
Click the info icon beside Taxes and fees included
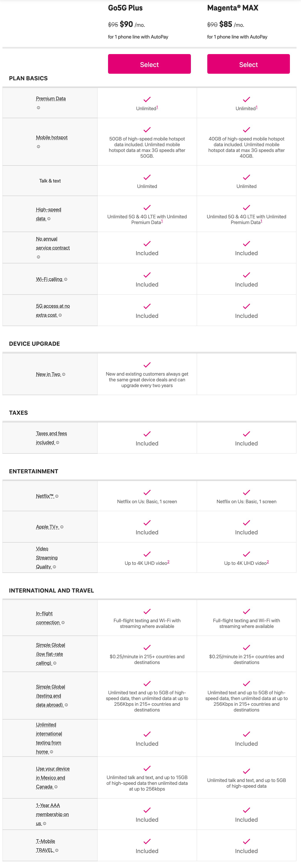pyautogui.click(x=58, y=443)
